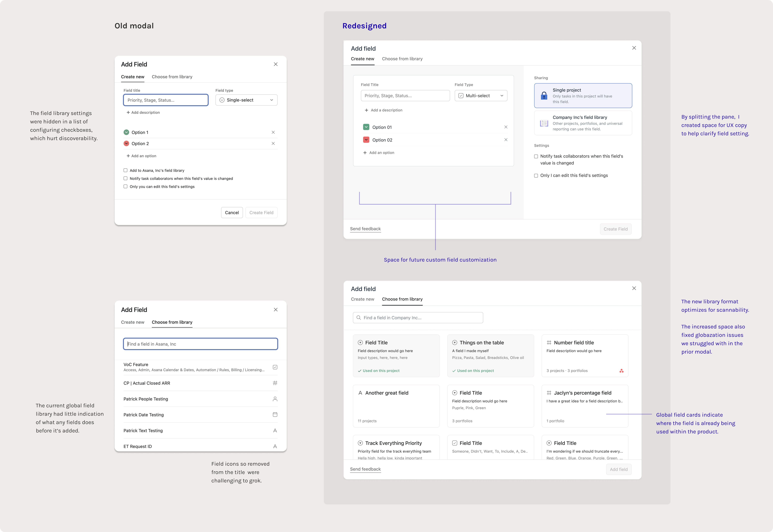The height and width of the screenshot is (532, 773).
Task: Delete Option 2 in old modal
Action: click(x=273, y=144)
